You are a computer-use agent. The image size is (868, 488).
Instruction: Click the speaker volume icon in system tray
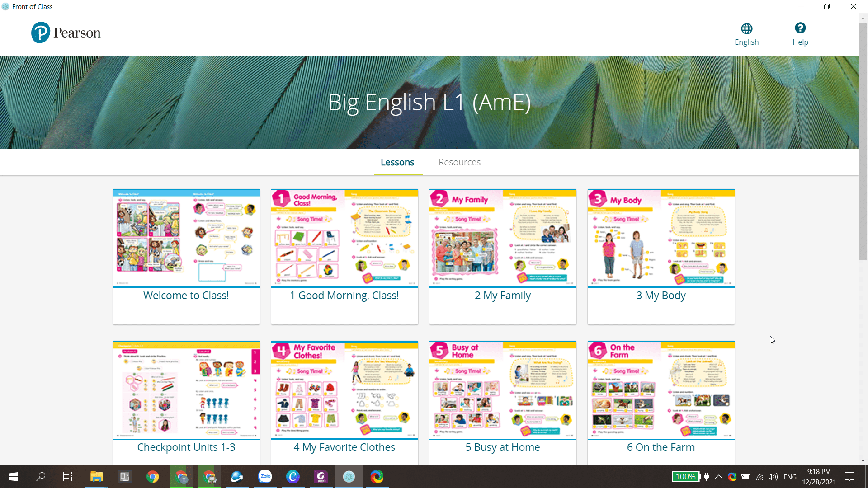772,477
